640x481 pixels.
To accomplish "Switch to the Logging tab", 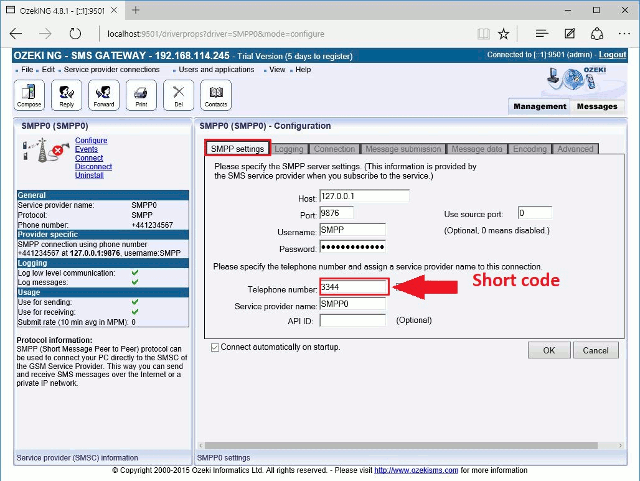I will (x=289, y=149).
